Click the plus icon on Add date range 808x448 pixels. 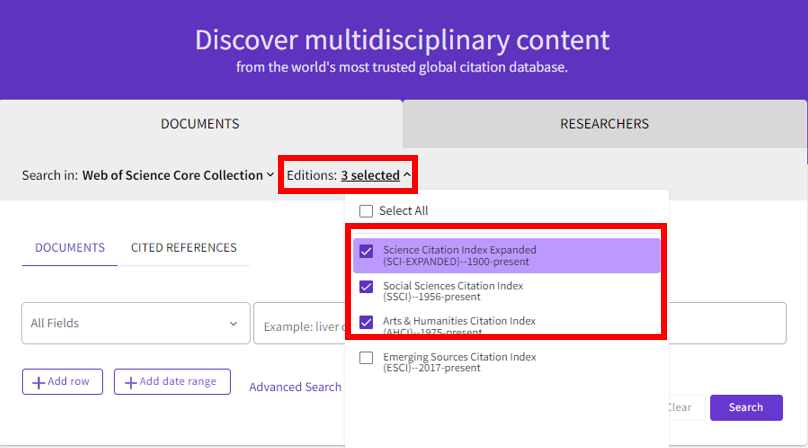(131, 383)
